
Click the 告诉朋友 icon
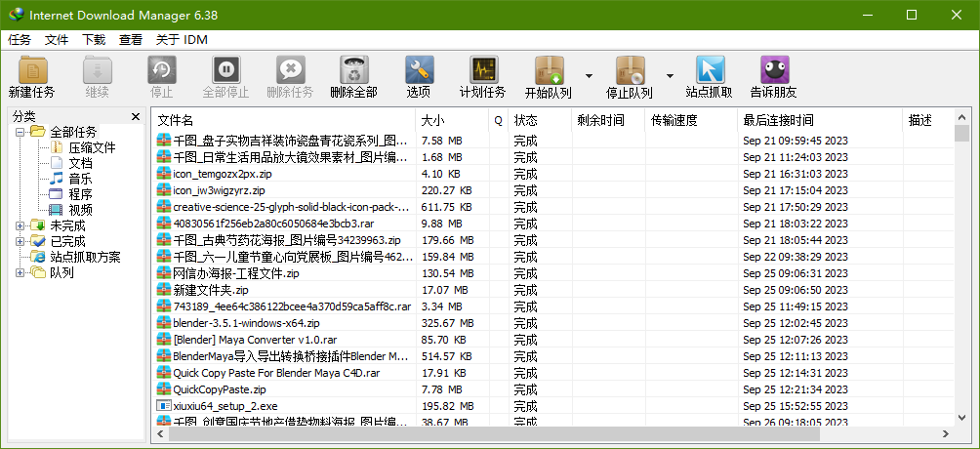point(774,70)
